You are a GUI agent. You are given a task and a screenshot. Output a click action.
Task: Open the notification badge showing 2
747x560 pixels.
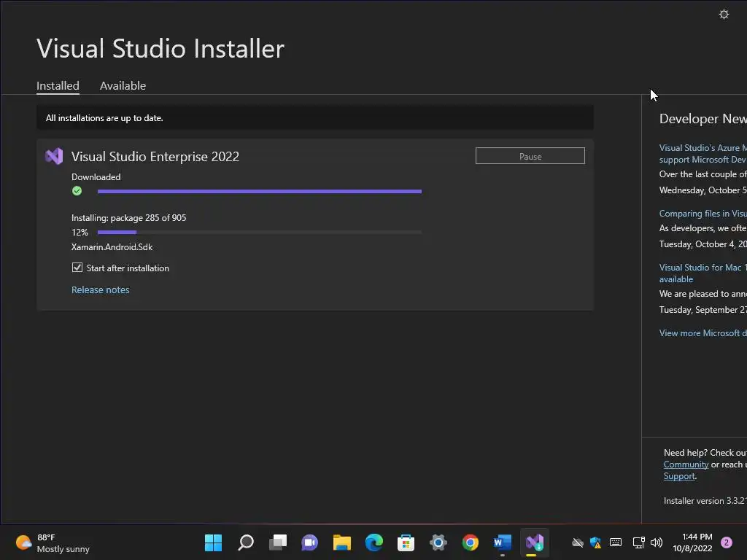(727, 542)
